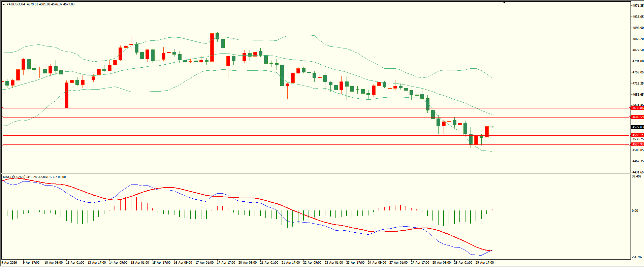Image resolution: width=644 pixels, height=267 pixels.
Task: Click the 38.492 MACD scale value
Action: (x=637, y=176)
